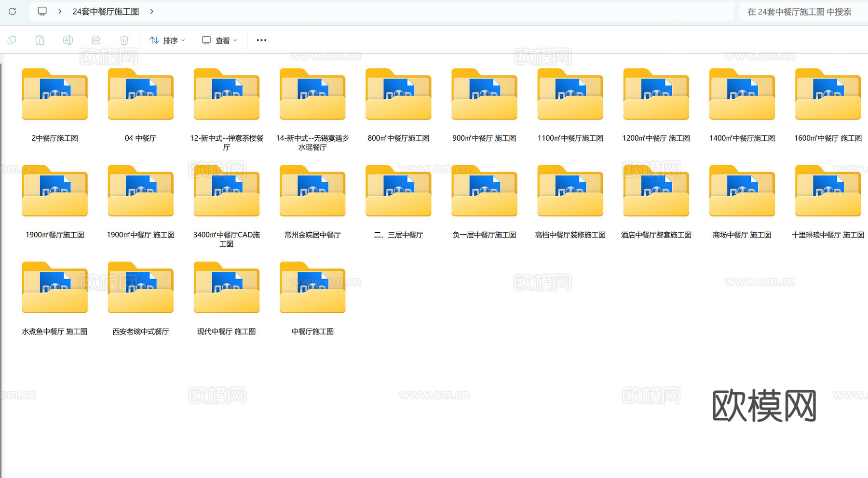This screenshot has width=868, height=478.
Task: Select the 酒店中餐厅整套施工图 folder icon
Action: pos(656,191)
